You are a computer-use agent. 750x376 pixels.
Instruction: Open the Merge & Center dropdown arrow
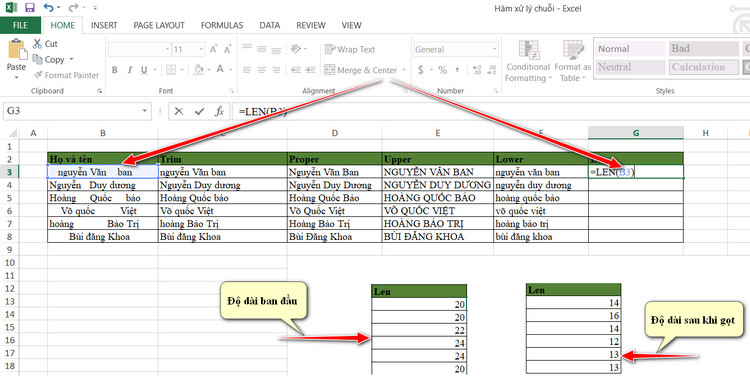point(404,70)
